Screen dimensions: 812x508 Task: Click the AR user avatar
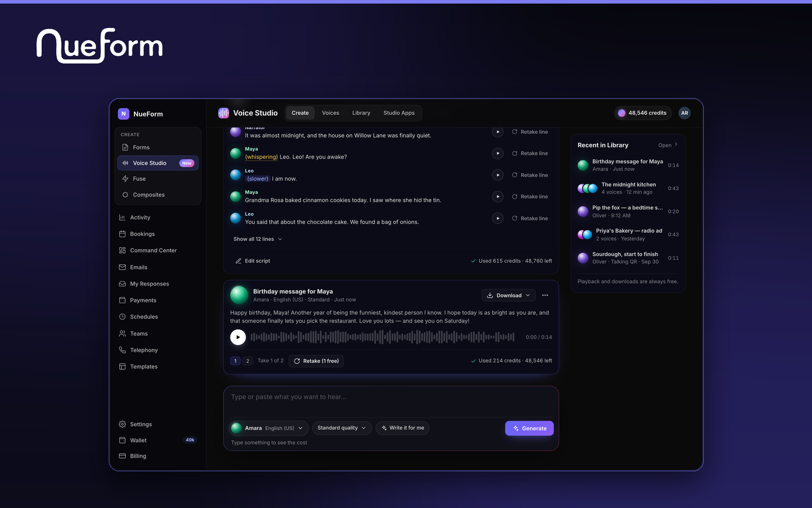[x=685, y=113]
